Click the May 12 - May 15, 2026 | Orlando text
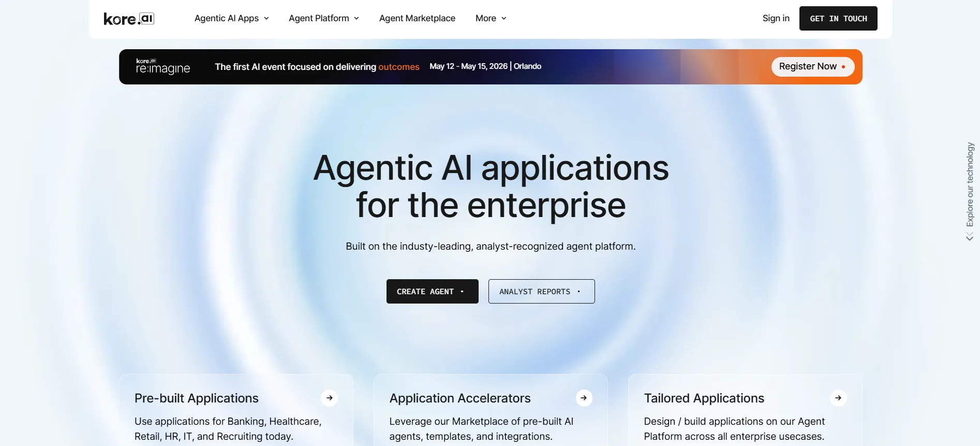This screenshot has height=446, width=980. pyautogui.click(x=485, y=66)
